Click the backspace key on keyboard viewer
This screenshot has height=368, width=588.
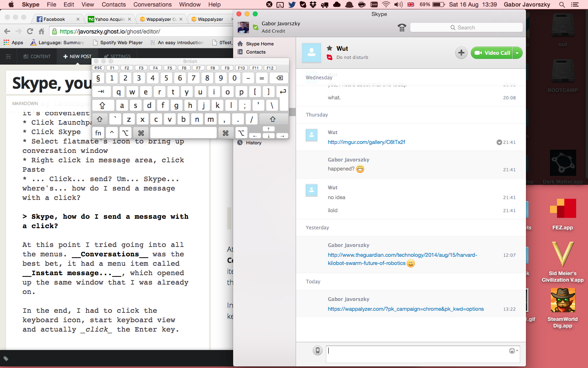[279, 78]
